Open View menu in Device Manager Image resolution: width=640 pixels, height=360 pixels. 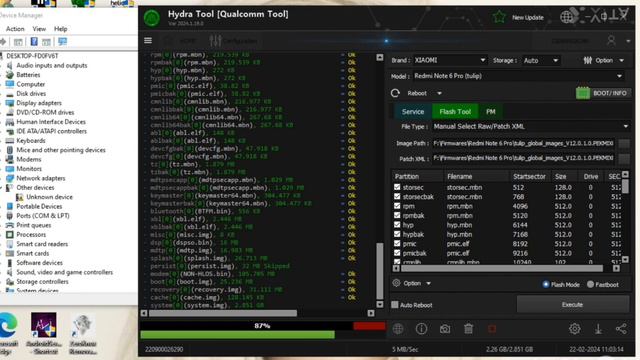tap(39, 29)
